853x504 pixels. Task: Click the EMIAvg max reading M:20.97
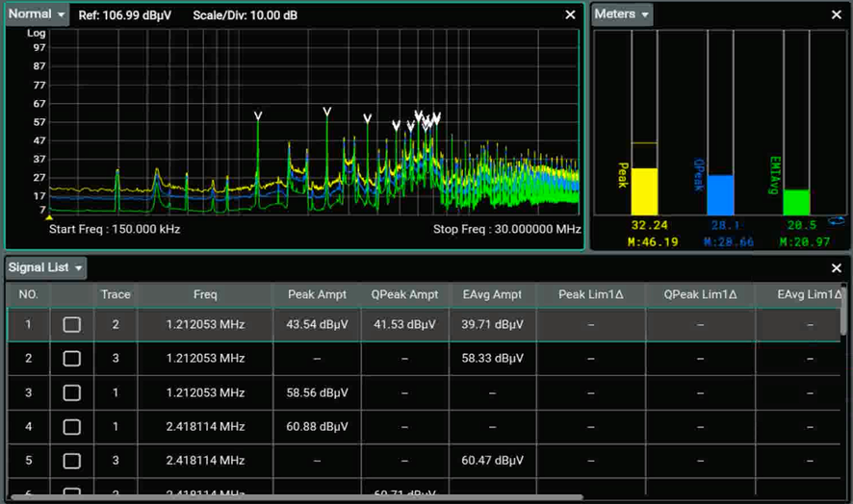coord(805,242)
